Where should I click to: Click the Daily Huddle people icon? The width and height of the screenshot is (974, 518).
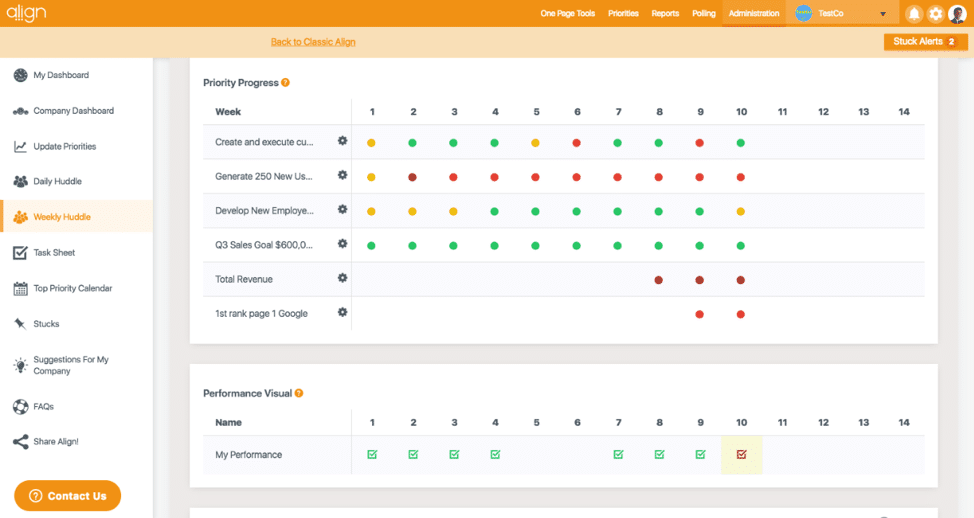[x=20, y=181]
